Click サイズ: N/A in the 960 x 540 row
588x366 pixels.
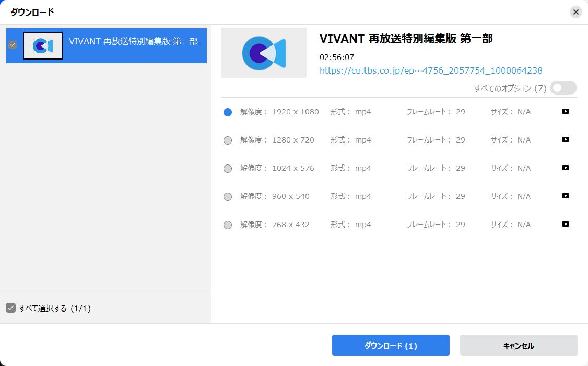pos(510,196)
